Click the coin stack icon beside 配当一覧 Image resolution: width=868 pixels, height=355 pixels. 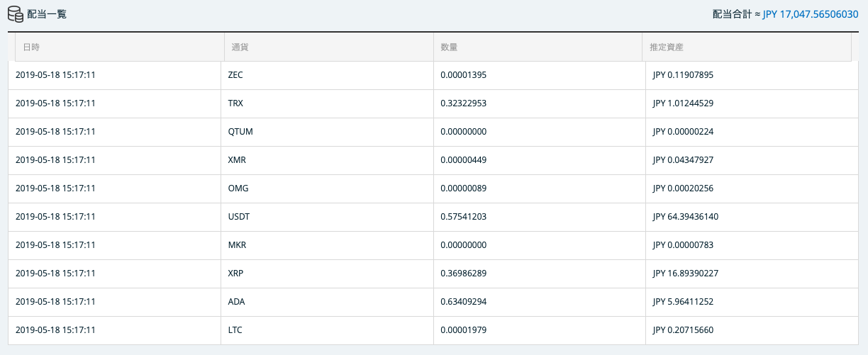[16, 13]
